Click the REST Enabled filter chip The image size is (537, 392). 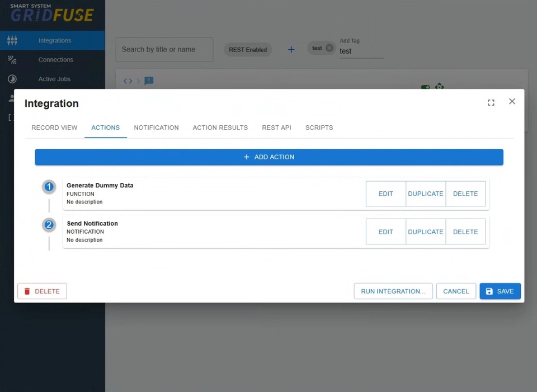[x=248, y=50]
